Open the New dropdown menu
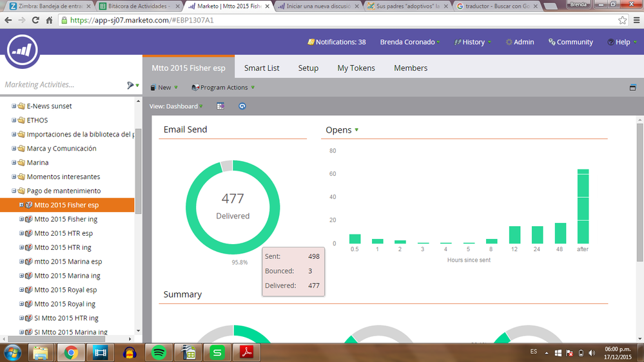 (164, 88)
